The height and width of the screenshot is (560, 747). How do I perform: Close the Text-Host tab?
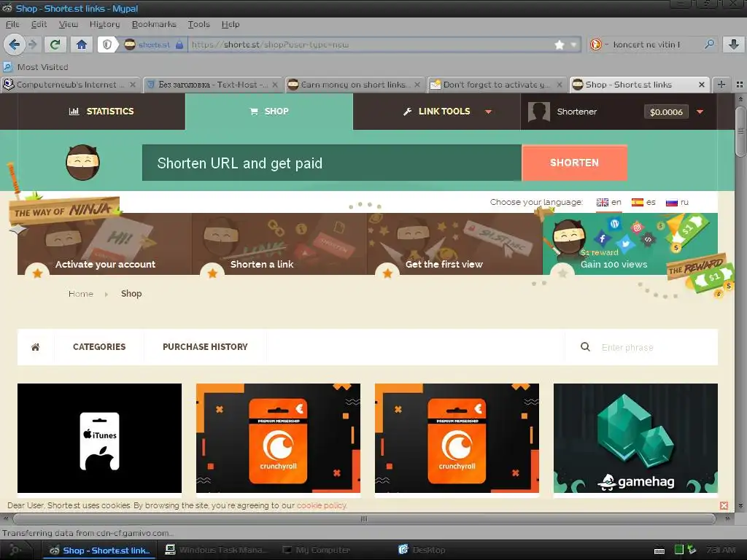(275, 85)
